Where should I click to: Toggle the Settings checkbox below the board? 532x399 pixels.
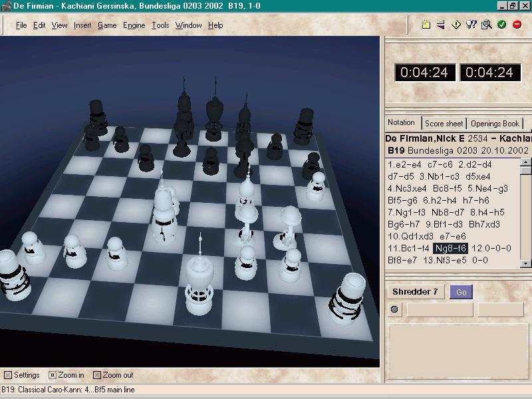coord(7,375)
